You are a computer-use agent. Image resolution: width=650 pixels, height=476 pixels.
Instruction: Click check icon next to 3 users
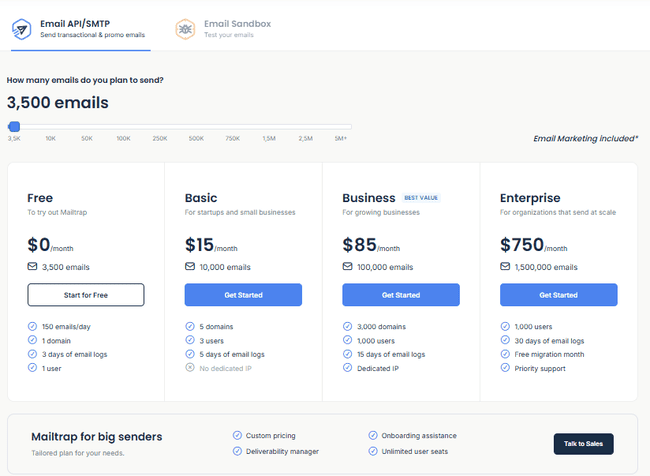point(190,340)
